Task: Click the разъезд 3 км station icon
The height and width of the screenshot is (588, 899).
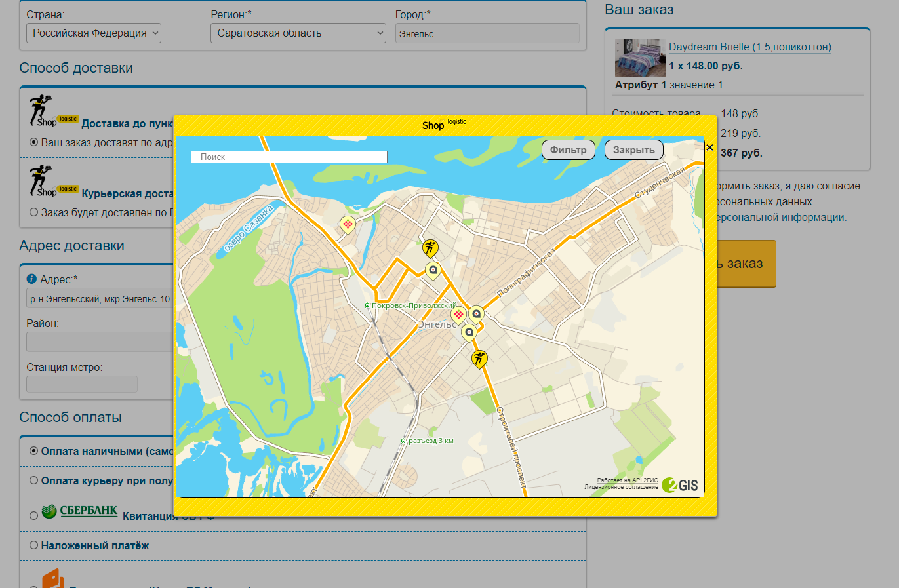Action: point(404,441)
